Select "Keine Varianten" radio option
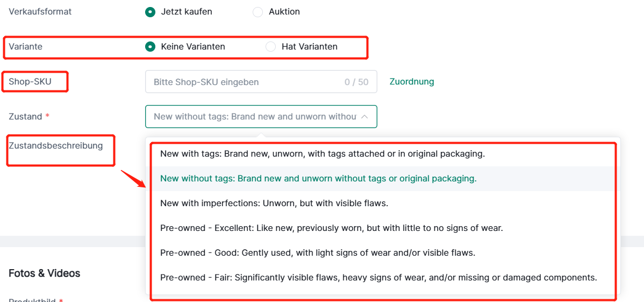The height and width of the screenshot is (302, 644). (150, 47)
